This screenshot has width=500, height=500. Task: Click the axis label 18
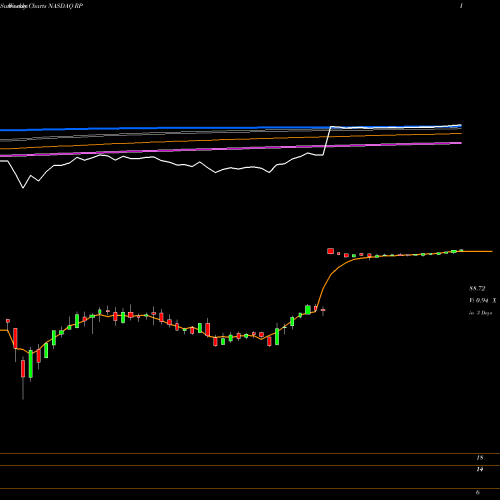(x=480, y=458)
